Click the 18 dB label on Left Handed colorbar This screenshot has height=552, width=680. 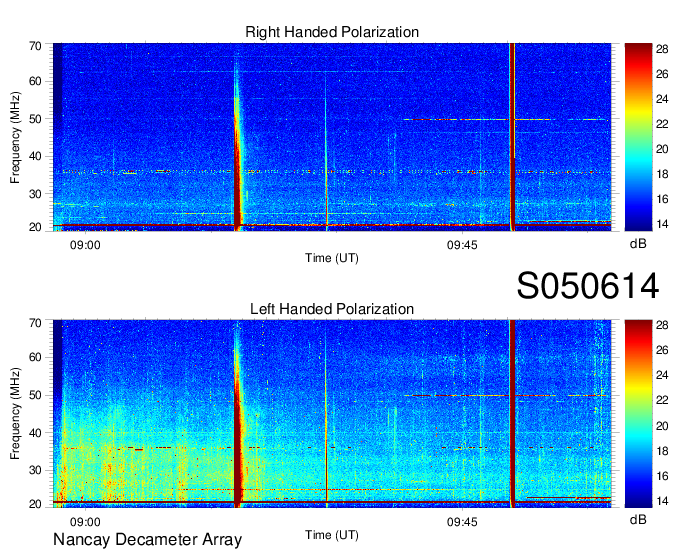pos(662,451)
